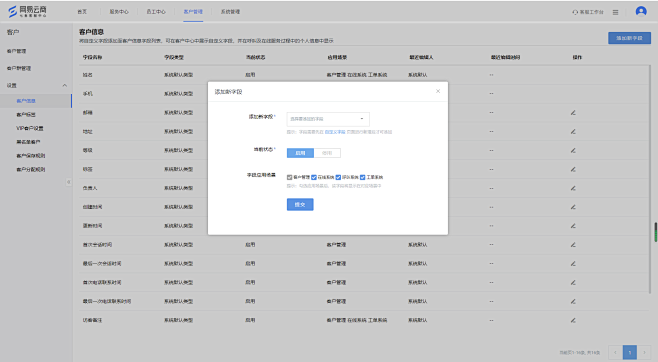Click the 姓名 field name cell

point(87,75)
